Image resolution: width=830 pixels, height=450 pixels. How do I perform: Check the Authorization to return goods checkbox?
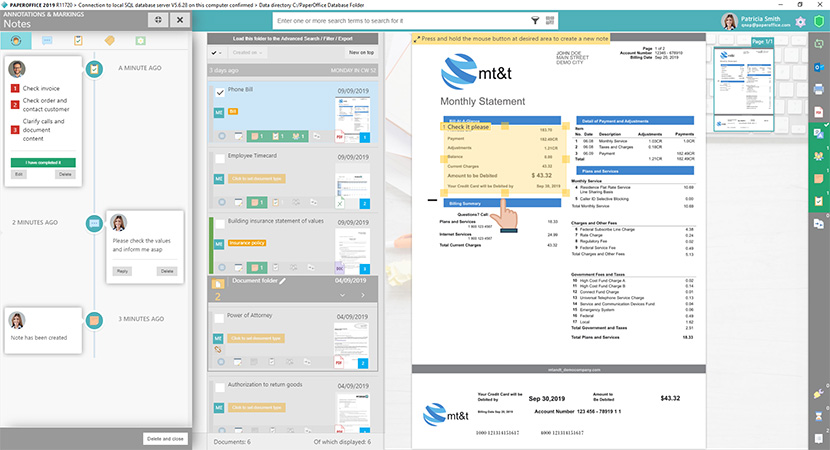(x=219, y=388)
